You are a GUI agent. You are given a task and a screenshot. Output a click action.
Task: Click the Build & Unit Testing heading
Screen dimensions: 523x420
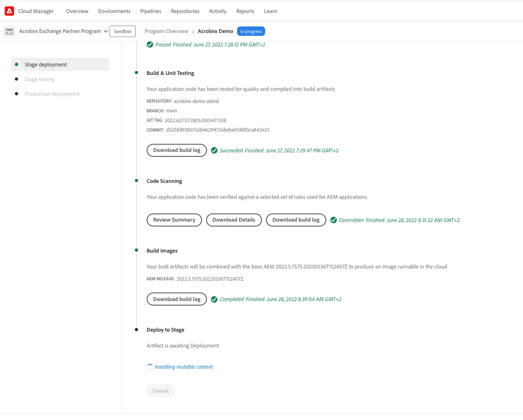click(x=170, y=73)
